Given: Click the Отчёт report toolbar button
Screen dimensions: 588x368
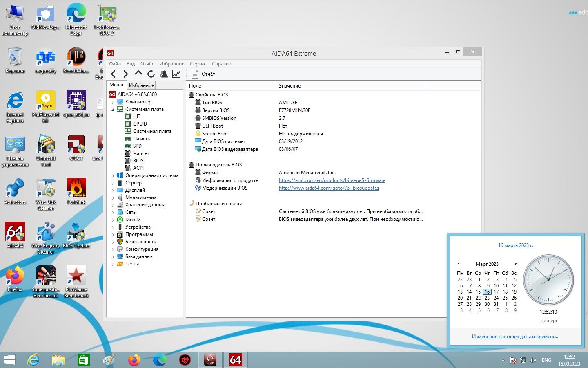Looking at the screenshot, I should click(204, 74).
